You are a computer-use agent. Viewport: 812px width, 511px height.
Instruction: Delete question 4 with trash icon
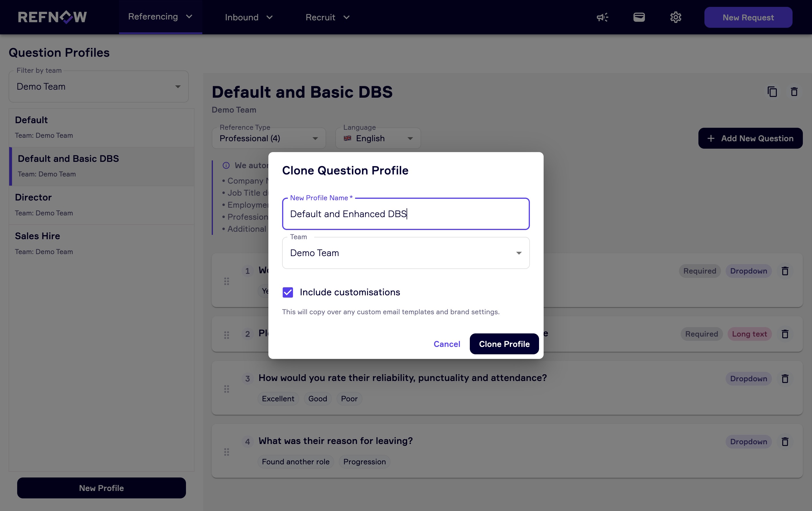tap(785, 442)
